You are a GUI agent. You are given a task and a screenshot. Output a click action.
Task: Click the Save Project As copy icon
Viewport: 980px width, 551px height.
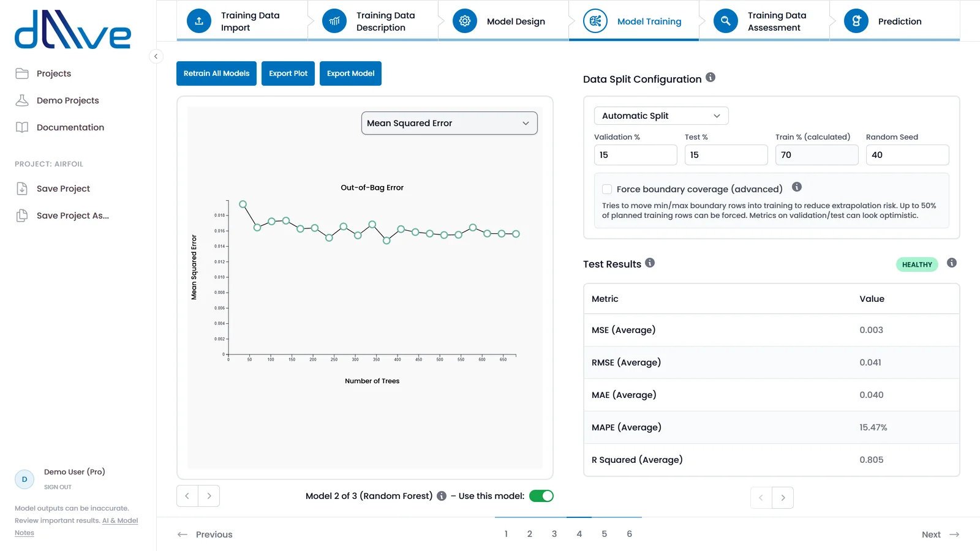[x=22, y=216]
